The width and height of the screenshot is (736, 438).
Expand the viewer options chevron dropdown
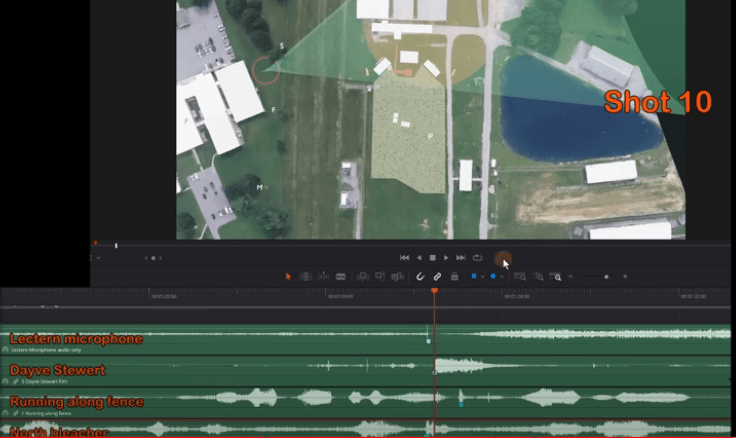[98, 258]
